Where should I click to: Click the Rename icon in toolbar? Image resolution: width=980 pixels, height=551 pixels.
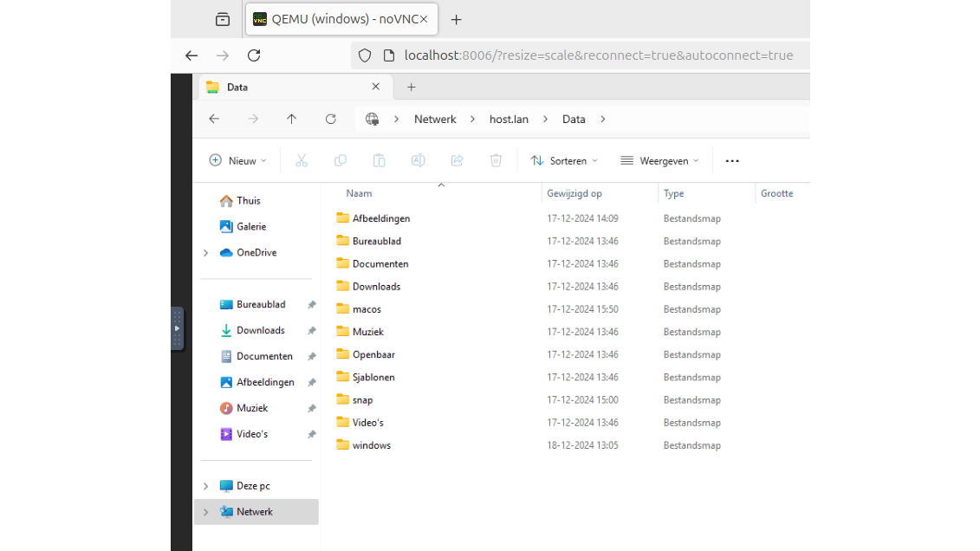(x=419, y=160)
